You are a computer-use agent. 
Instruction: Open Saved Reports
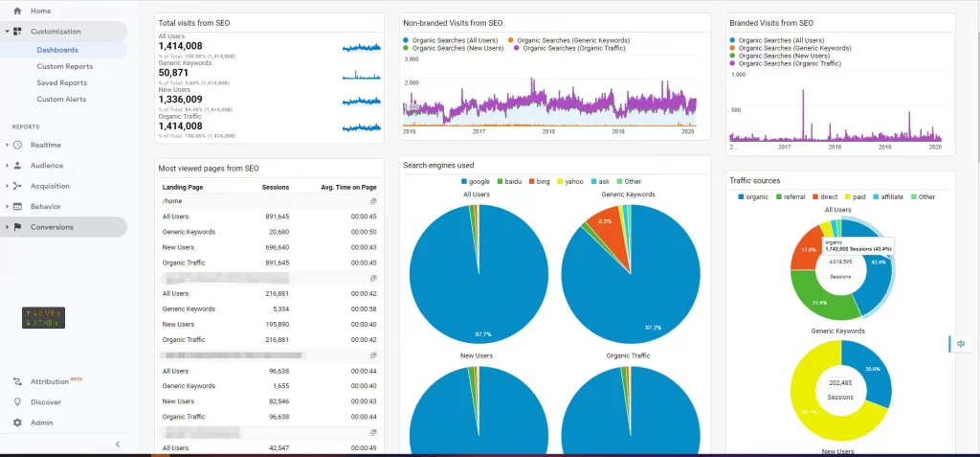point(62,82)
